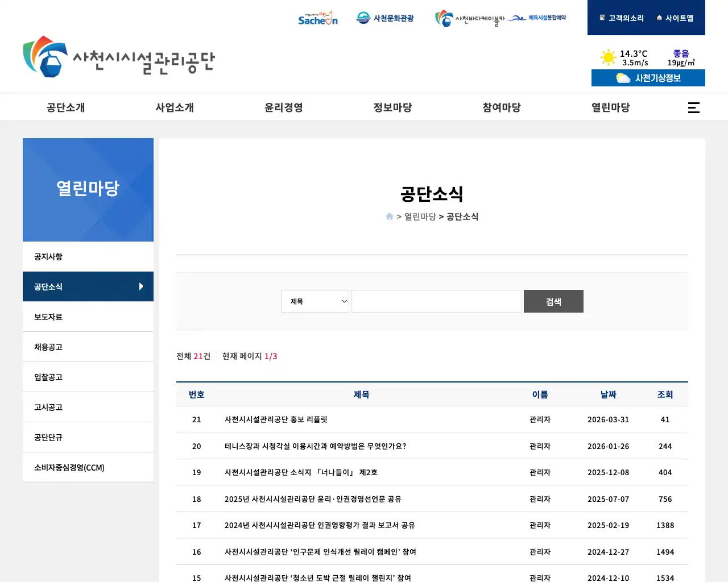Click the 공단소식 page heading
Screen dimensions: 728x582
(x=432, y=194)
